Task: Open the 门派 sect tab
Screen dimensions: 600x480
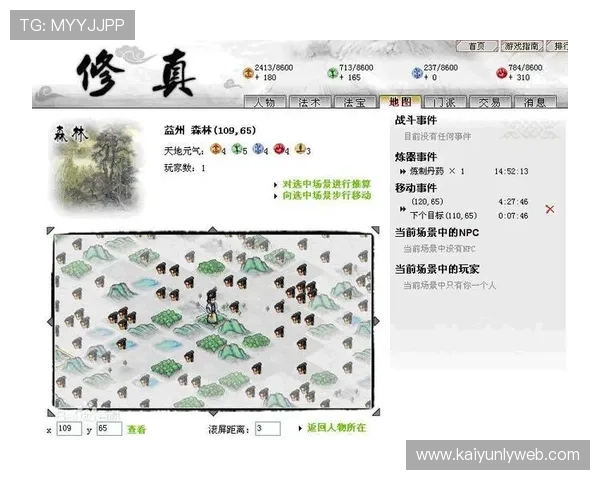Action: tap(445, 102)
